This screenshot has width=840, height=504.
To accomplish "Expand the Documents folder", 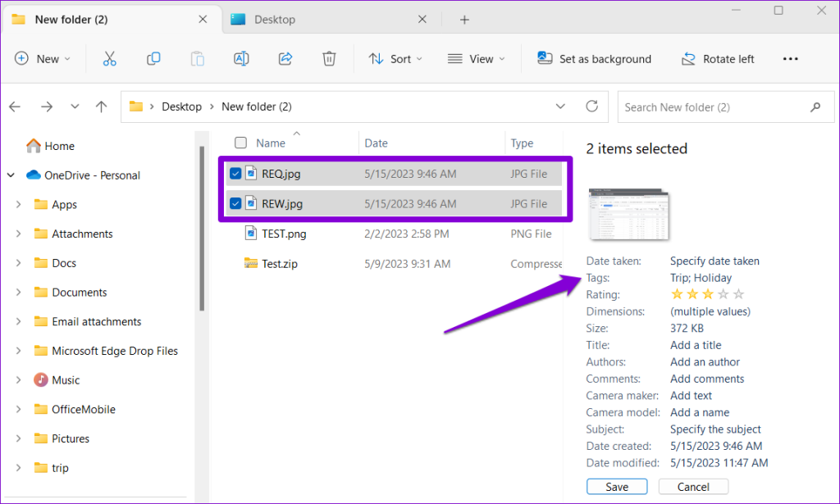I will pyautogui.click(x=19, y=292).
